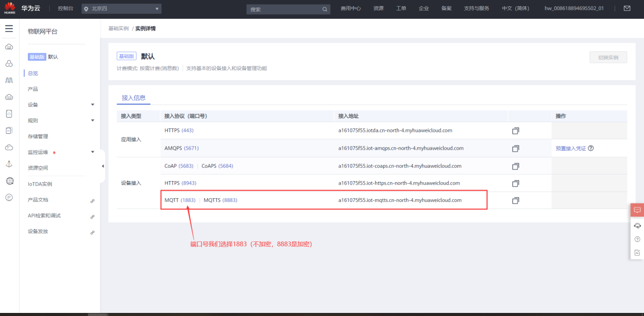Select 资源空间 in sidebar
Image resolution: width=644 pixels, height=316 pixels.
(38, 167)
